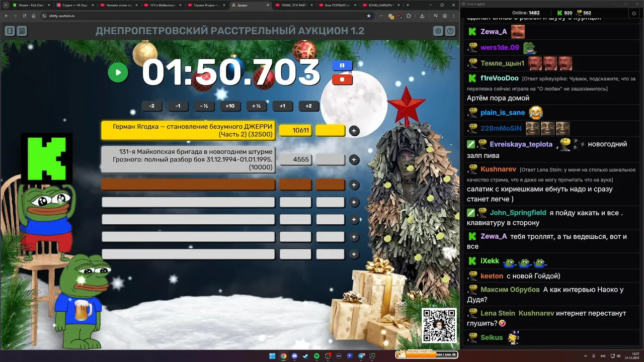Viewport: 644px width, 362px height.
Task: Open Chrome from the taskbar
Action: tap(283, 356)
